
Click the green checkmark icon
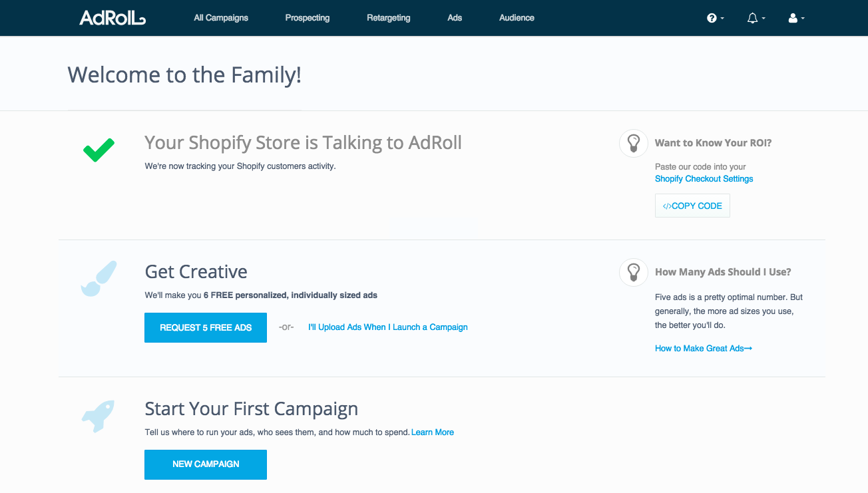point(99,149)
